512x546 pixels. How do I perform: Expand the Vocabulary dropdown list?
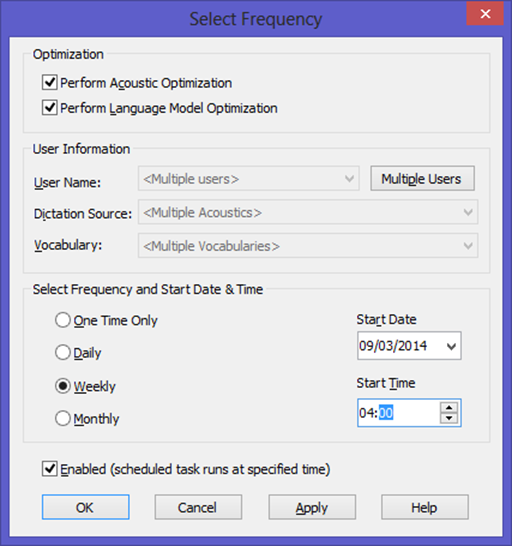point(308,246)
